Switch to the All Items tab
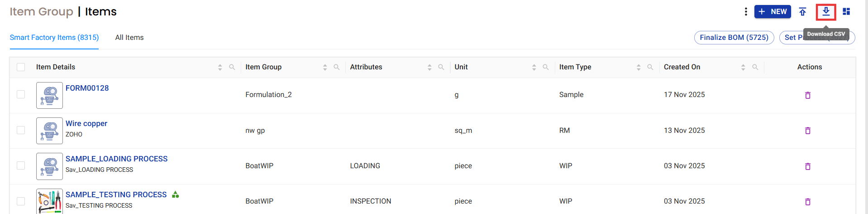Viewport: 868px width, 214px height. click(129, 38)
